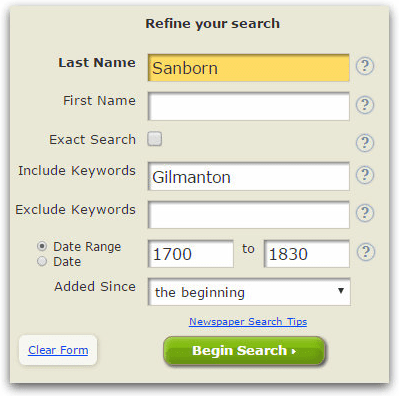The width and height of the screenshot is (399, 396).
Task: View help for Exclude Keywords field
Action: point(365,213)
